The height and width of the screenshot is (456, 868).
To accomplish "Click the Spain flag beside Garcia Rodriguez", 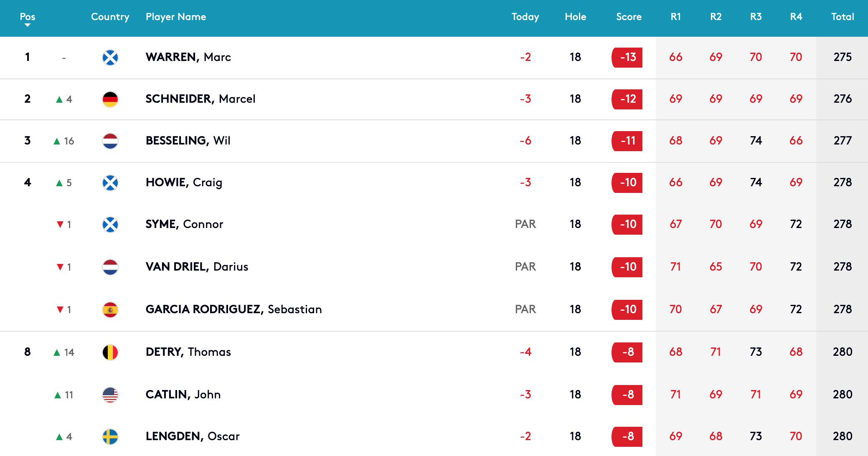I will tap(110, 310).
